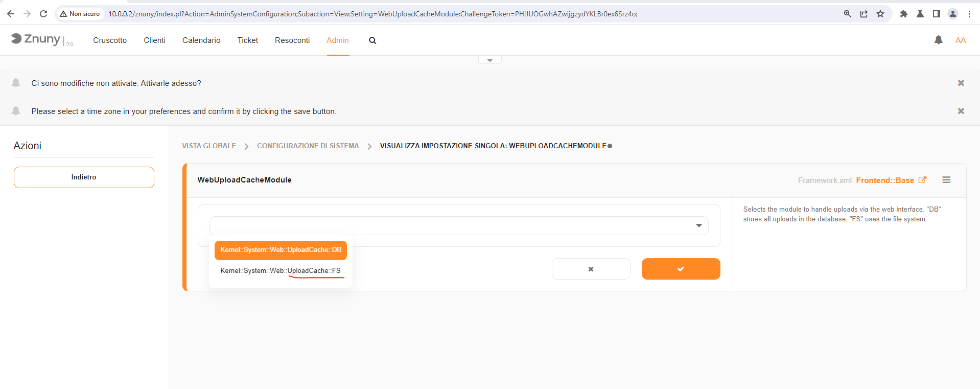Open the notifications bell in header
Viewport: 980px width, 389px height.
tap(938, 40)
